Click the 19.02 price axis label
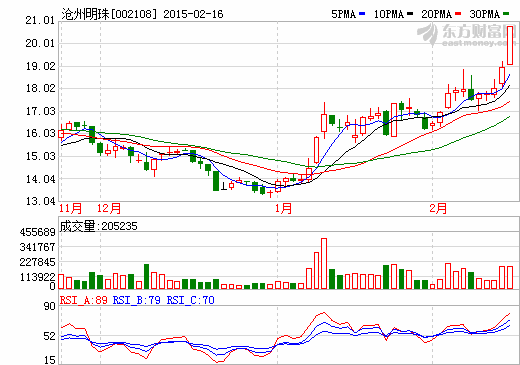This screenshot has width=520, height=365. point(40,66)
